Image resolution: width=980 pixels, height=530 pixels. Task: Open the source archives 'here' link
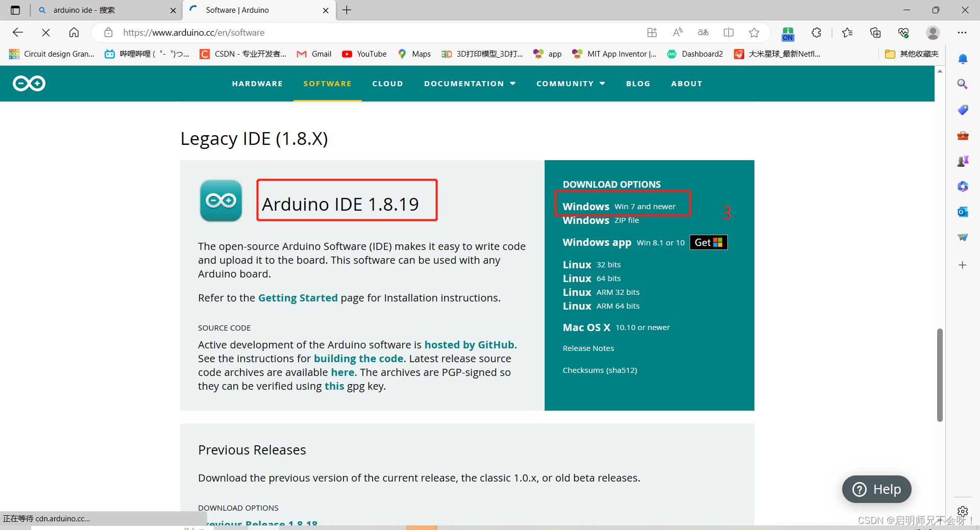342,372
